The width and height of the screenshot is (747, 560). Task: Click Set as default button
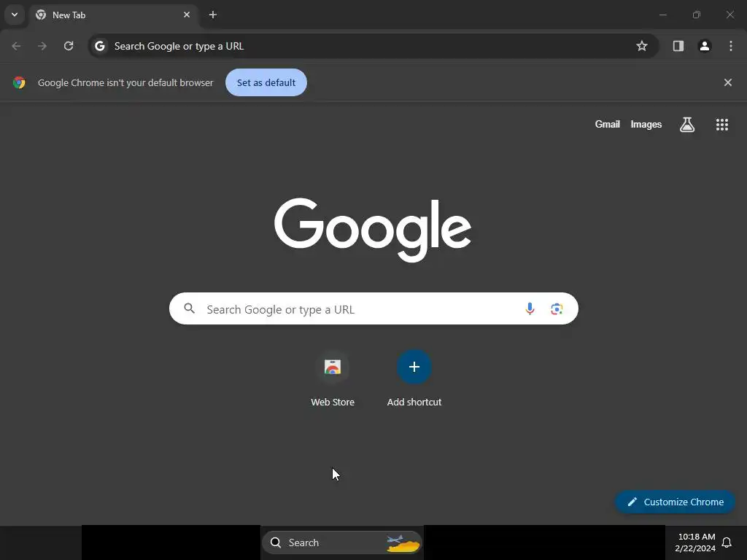[266, 82]
